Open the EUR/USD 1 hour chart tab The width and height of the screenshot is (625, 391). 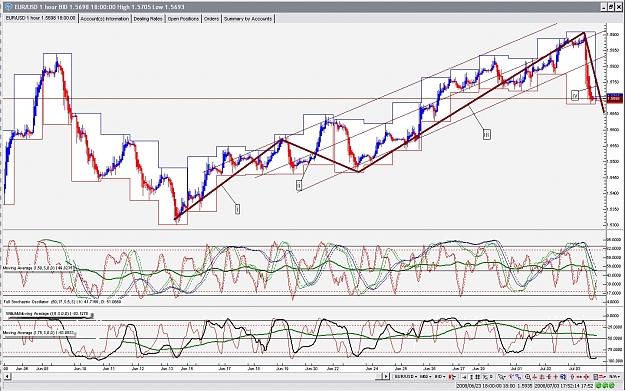40,18
